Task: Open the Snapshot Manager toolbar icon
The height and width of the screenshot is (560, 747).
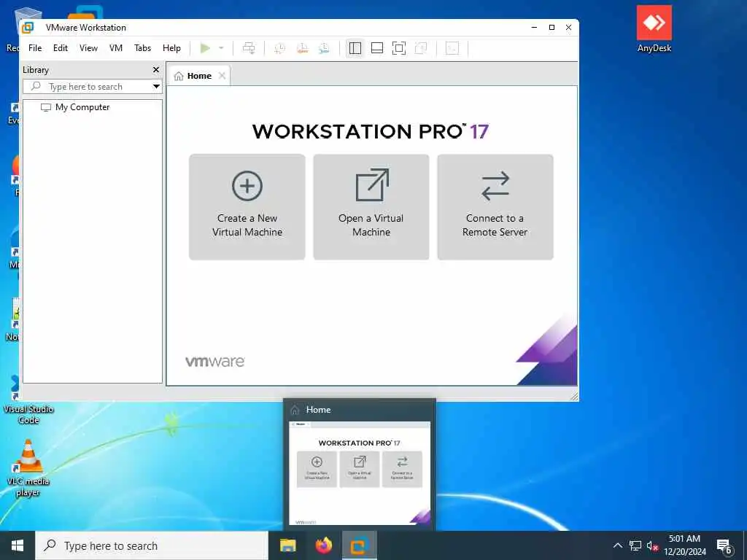Action: [324, 48]
